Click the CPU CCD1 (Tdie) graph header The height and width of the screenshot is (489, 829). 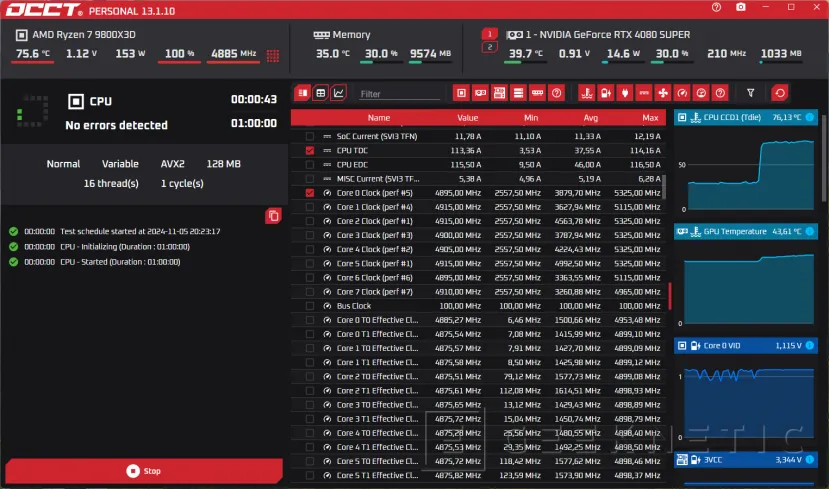point(745,117)
